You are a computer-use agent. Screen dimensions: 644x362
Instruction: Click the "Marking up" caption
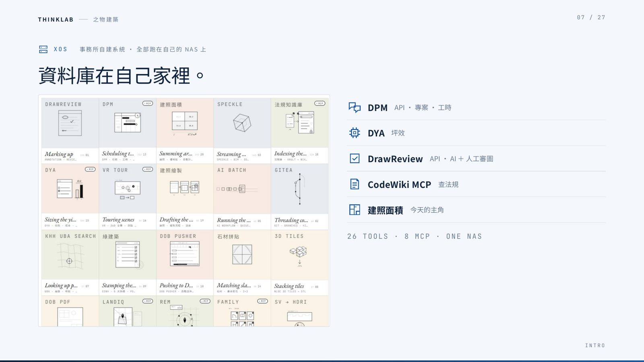(x=59, y=154)
